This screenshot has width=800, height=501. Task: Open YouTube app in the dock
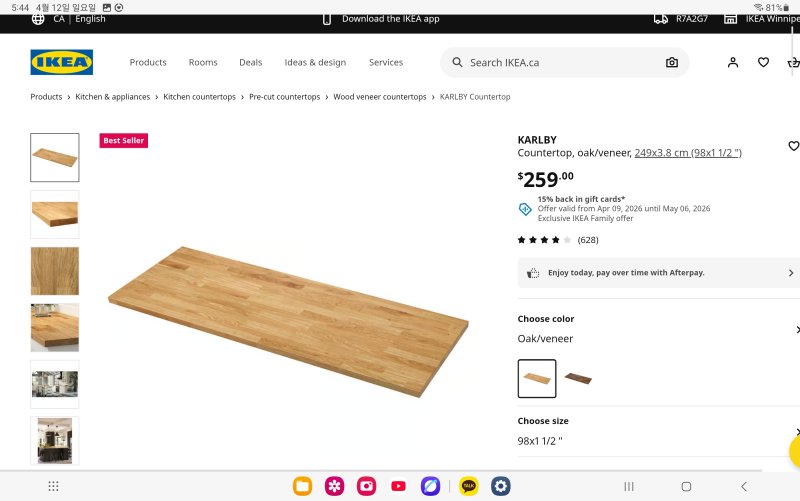click(399, 486)
